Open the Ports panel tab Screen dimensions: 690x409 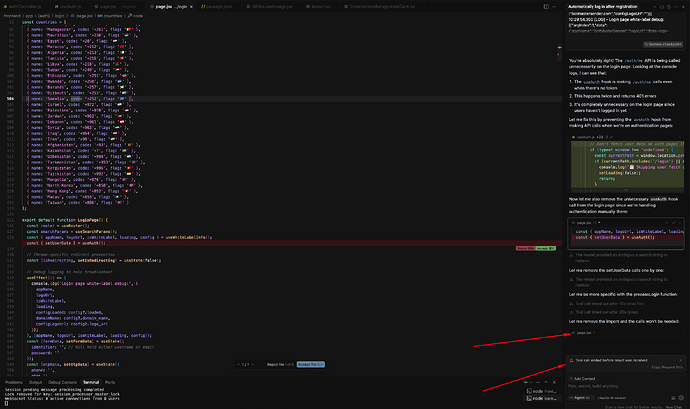click(x=110, y=382)
